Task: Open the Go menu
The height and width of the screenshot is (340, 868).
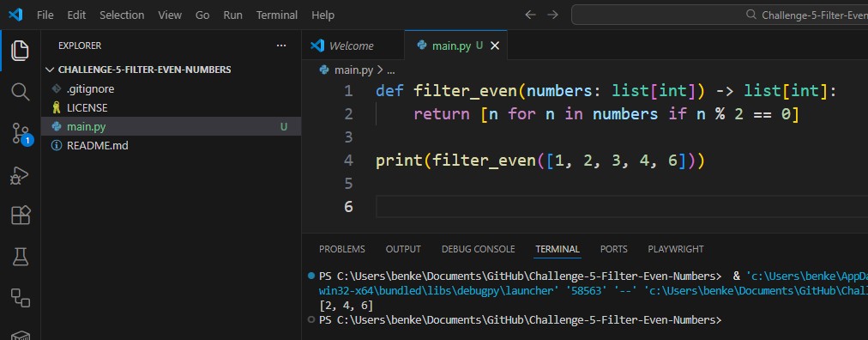Action: (x=202, y=15)
